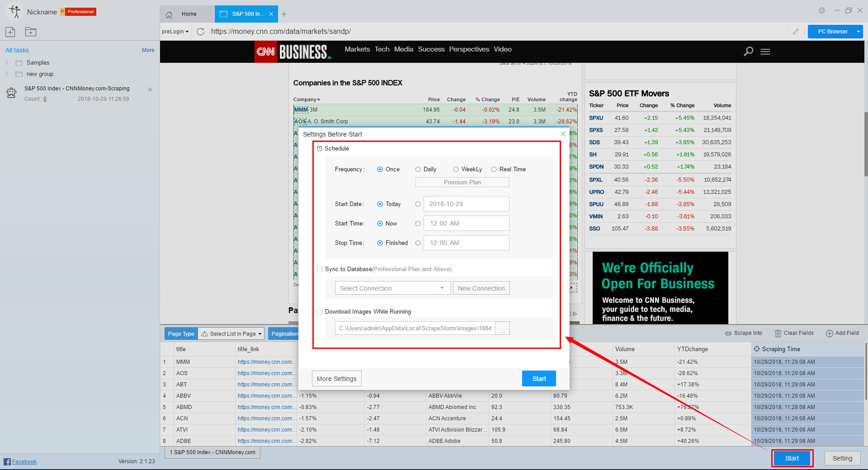Open More Settings in dialog
This screenshot has height=470, width=868.
click(x=337, y=379)
